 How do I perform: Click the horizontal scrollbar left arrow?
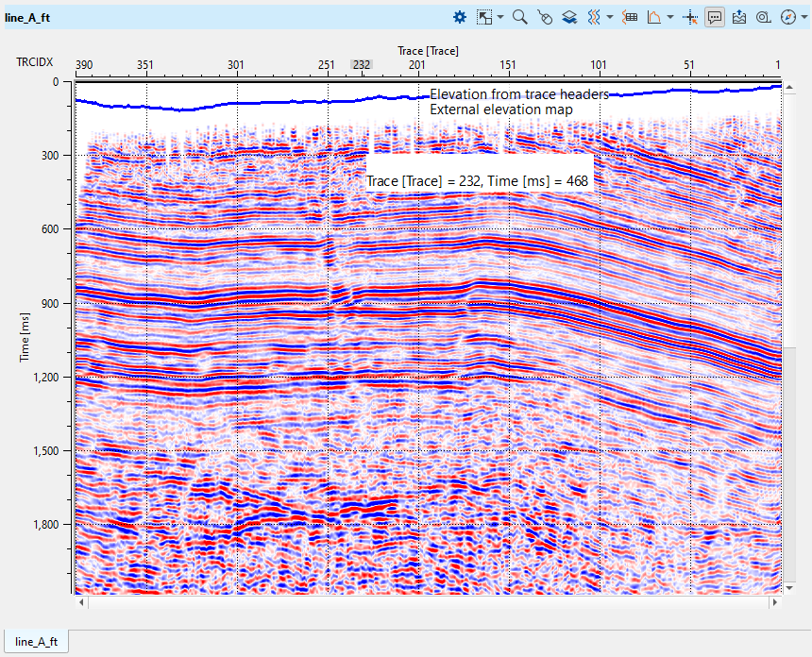click(80, 601)
